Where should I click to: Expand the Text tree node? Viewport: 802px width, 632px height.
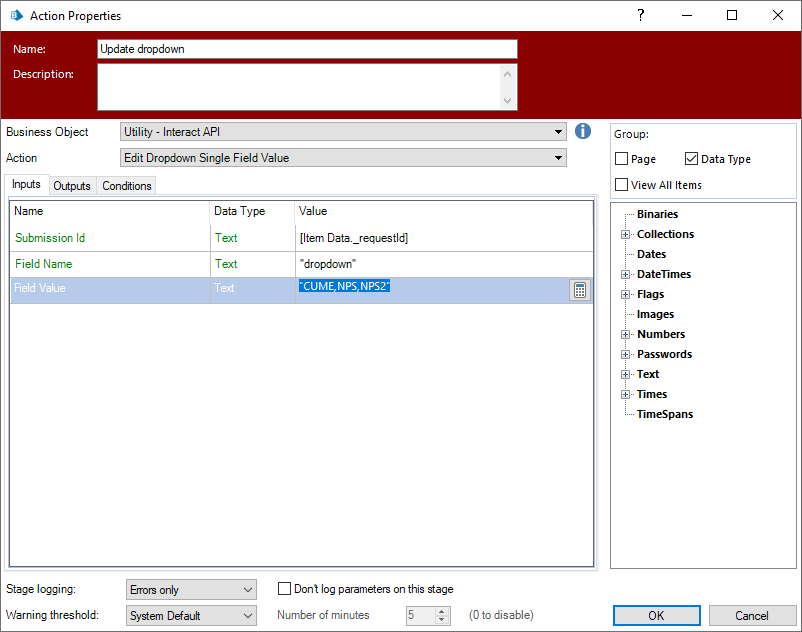click(x=625, y=374)
